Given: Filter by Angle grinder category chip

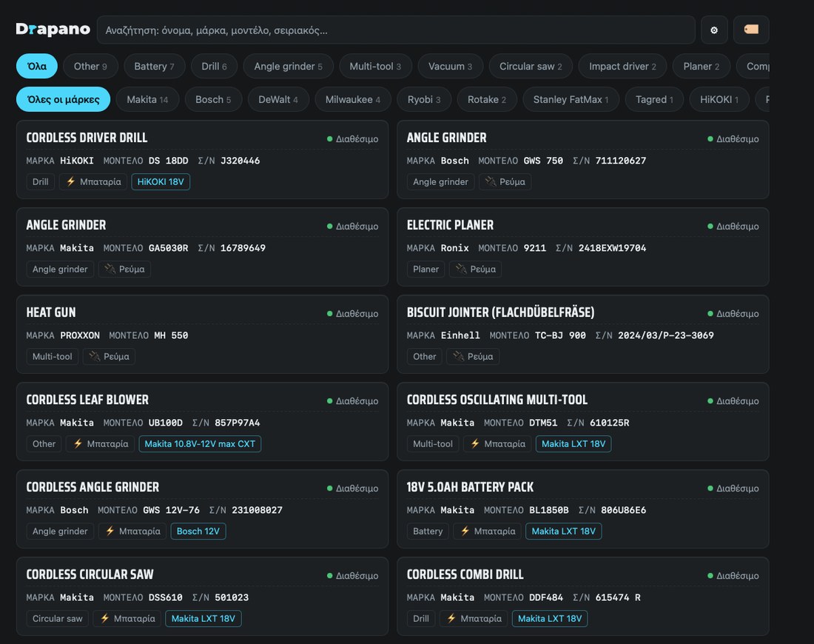Looking at the screenshot, I should [x=288, y=66].
